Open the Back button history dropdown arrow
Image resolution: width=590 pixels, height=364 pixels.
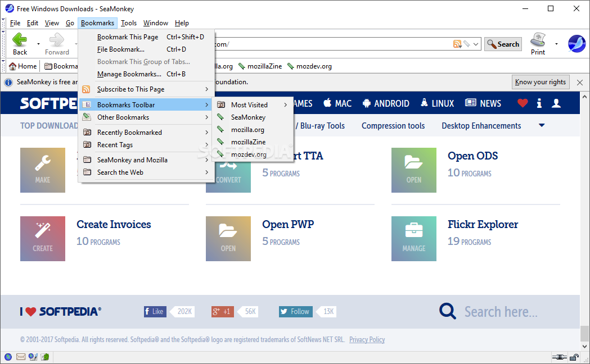coord(38,44)
